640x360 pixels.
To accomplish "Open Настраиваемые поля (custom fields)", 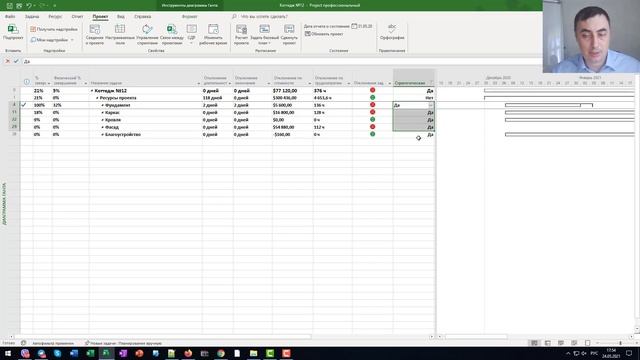I will [120, 34].
